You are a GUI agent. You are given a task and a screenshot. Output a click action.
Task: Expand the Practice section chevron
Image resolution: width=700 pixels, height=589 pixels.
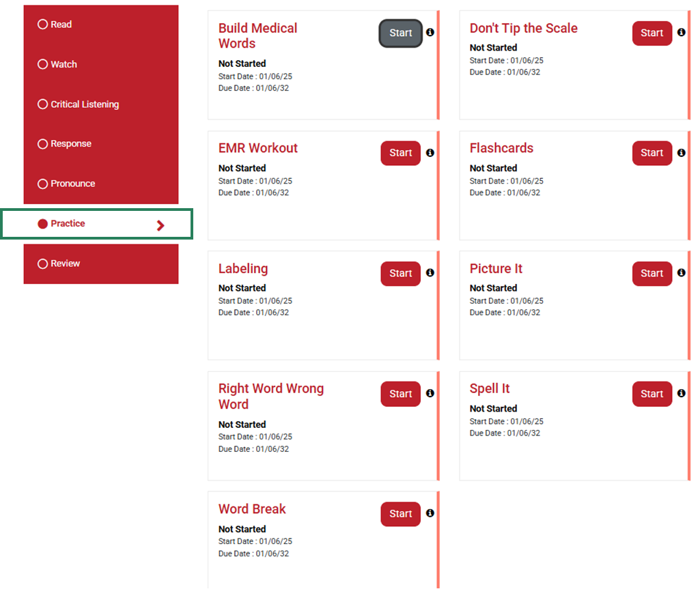160,223
